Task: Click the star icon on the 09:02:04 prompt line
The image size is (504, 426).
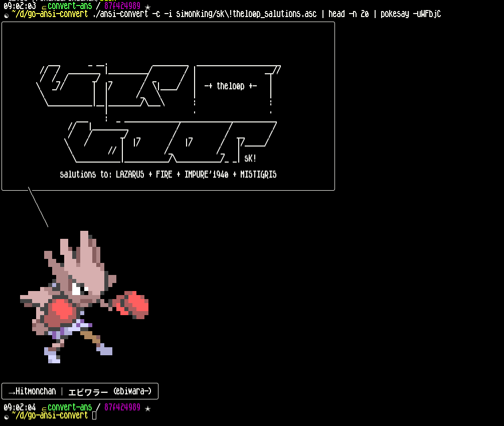Action: (147, 408)
